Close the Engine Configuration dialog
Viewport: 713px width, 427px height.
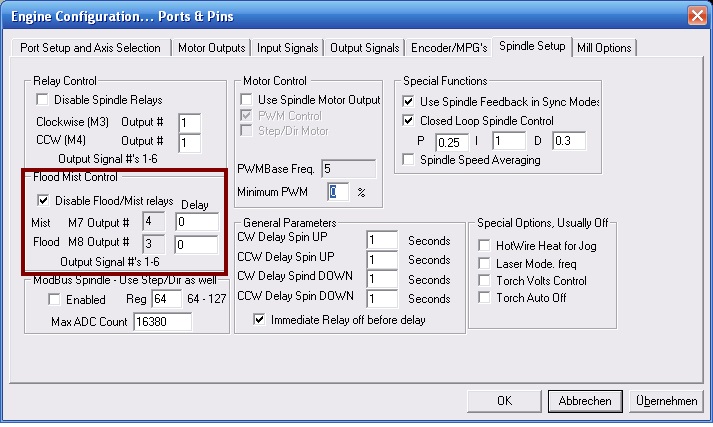tap(695, 15)
